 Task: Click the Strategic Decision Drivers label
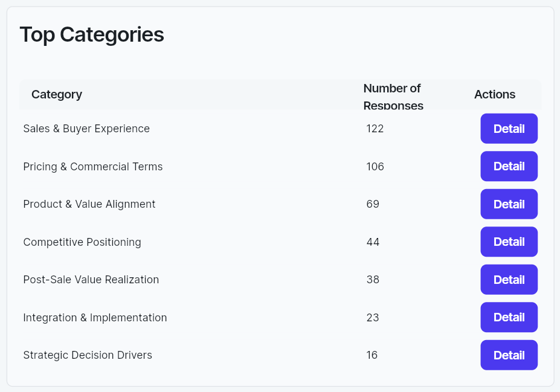[x=88, y=355]
